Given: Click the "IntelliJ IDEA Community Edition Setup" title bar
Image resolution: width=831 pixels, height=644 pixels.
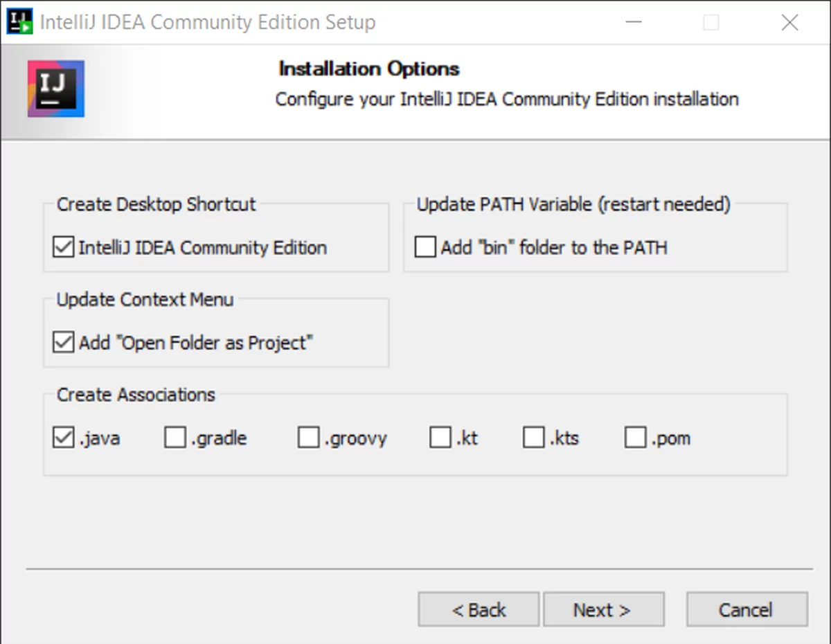Looking at the screenshot, I should click(208, 22).
